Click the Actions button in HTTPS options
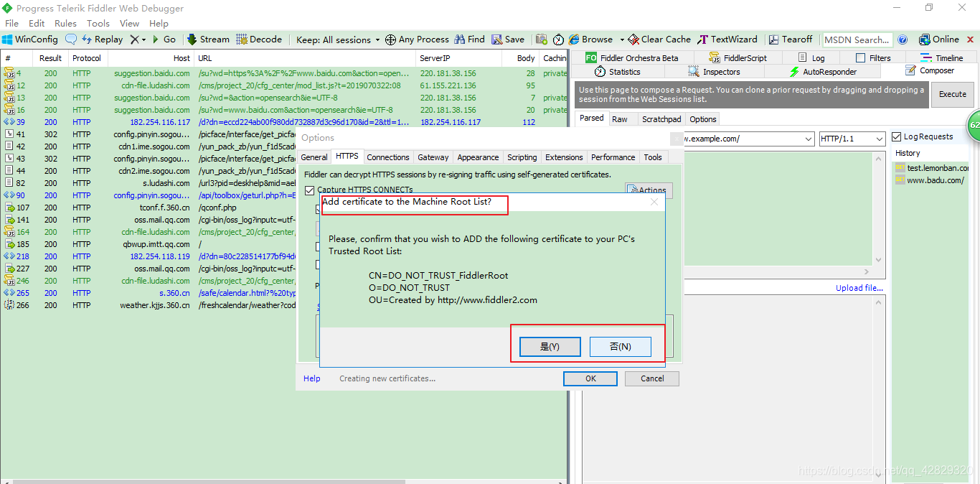Image resolution: width=980 pixels, height=484 pixels. click(x=649, y=190)
